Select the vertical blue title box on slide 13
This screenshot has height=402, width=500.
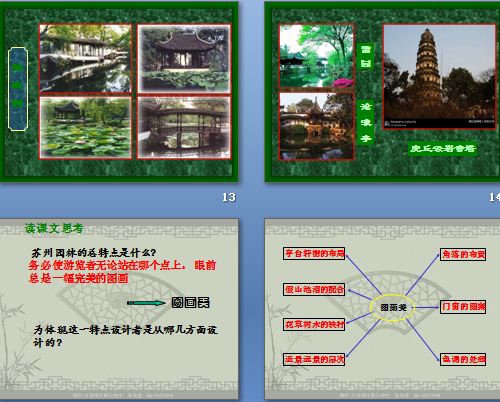(18, 89)
